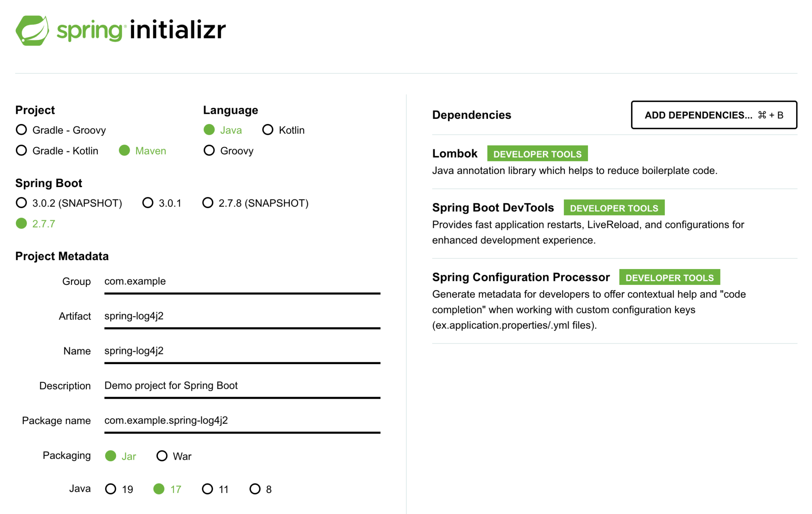
Task: Select Kotlin as the language
Action: [x=268, y=130]
